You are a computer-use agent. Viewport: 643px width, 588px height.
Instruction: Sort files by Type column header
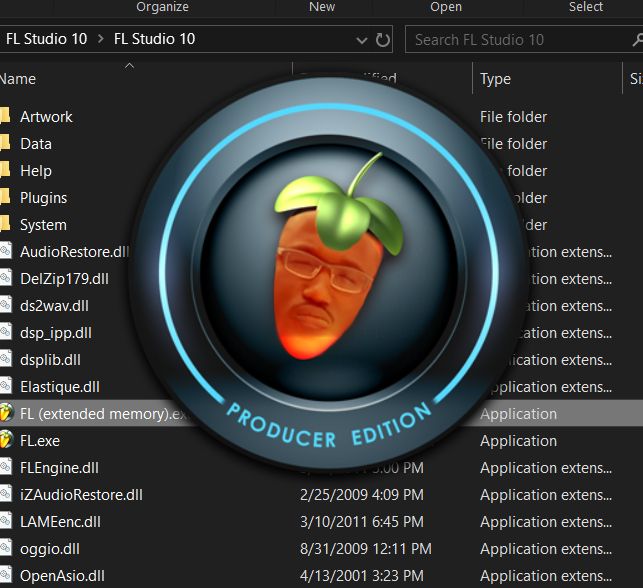coord(495,79)
